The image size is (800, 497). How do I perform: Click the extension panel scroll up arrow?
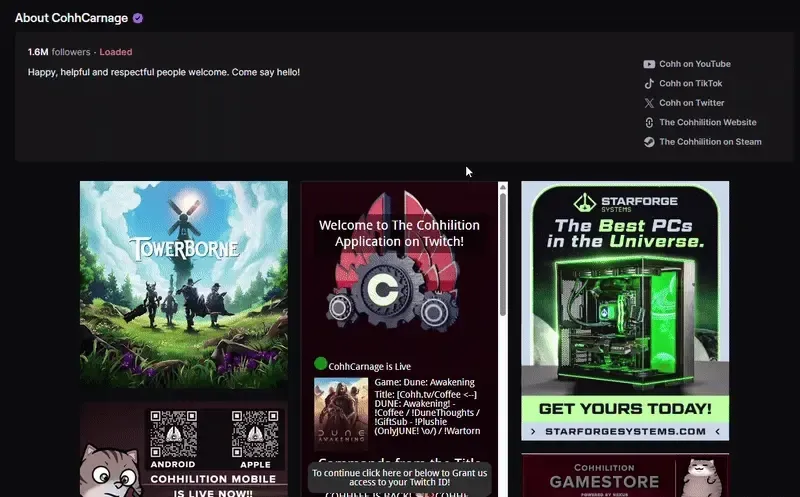click(503, 187)
